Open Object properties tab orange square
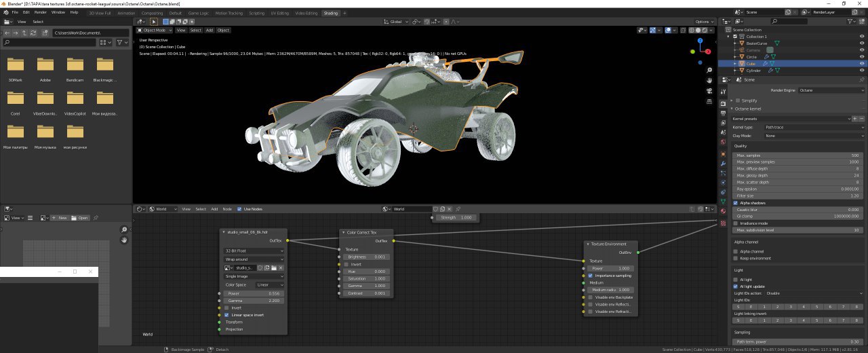This screenshot has width=868, height=353. [x=723, y=153]
